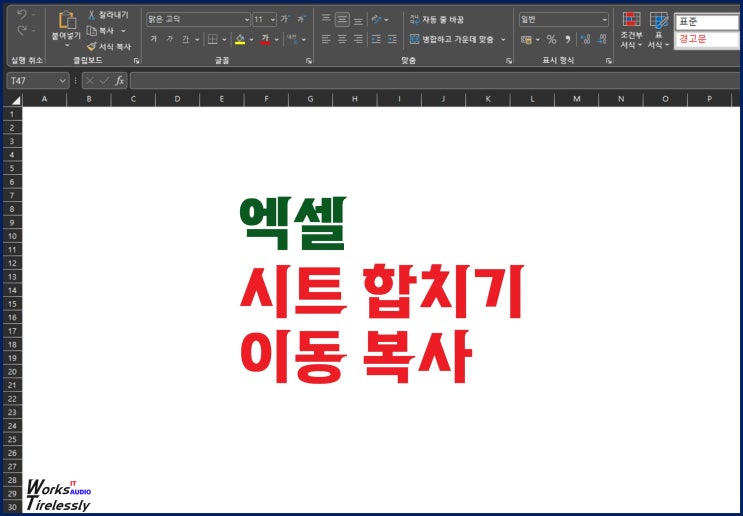
Task: Click the increase indent icon
Action: 392,39
